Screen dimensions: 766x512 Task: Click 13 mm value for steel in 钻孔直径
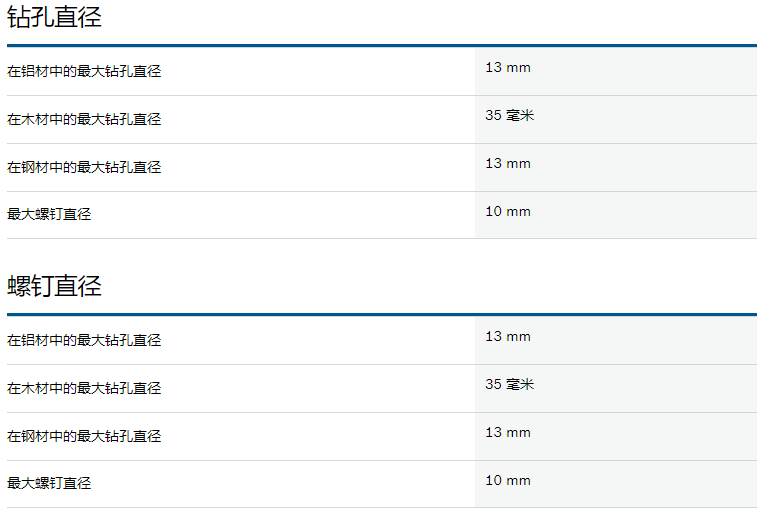coord(508,163)
